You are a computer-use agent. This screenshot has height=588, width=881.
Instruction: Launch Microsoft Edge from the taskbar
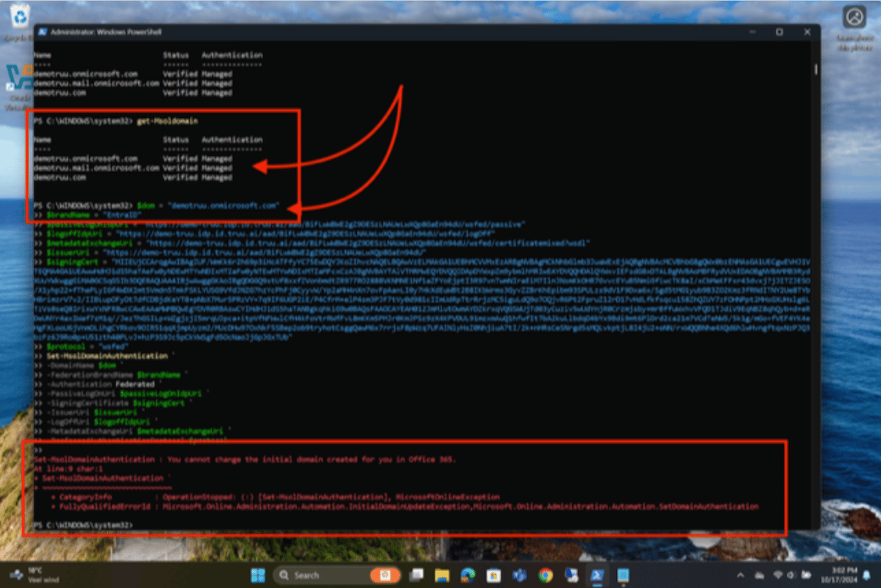[x=468, y=575]
